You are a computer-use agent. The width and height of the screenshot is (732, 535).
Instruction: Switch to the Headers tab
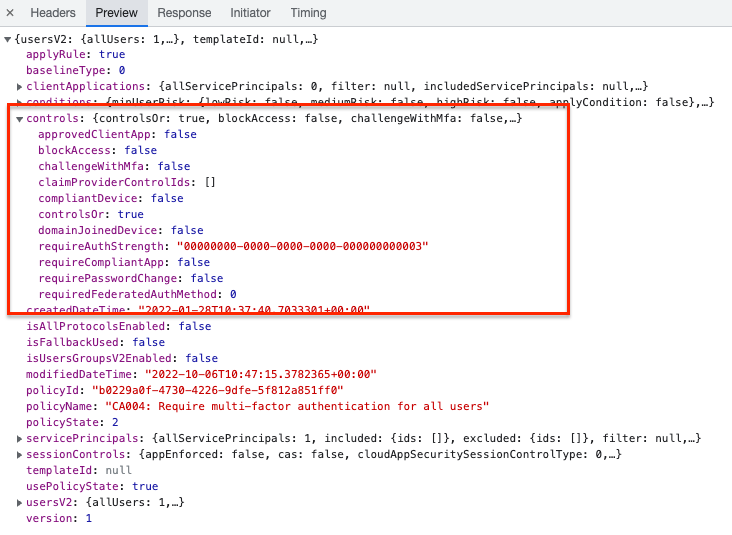point(53,13)
